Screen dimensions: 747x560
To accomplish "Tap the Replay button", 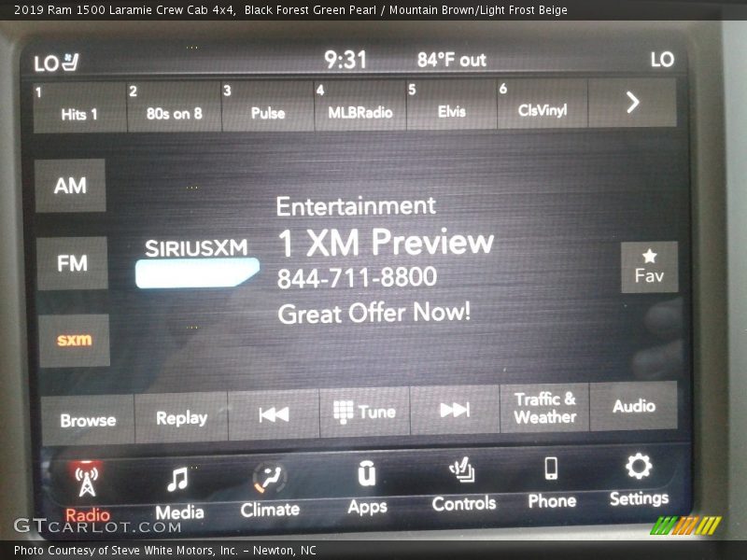I will (x=181, y=417).
